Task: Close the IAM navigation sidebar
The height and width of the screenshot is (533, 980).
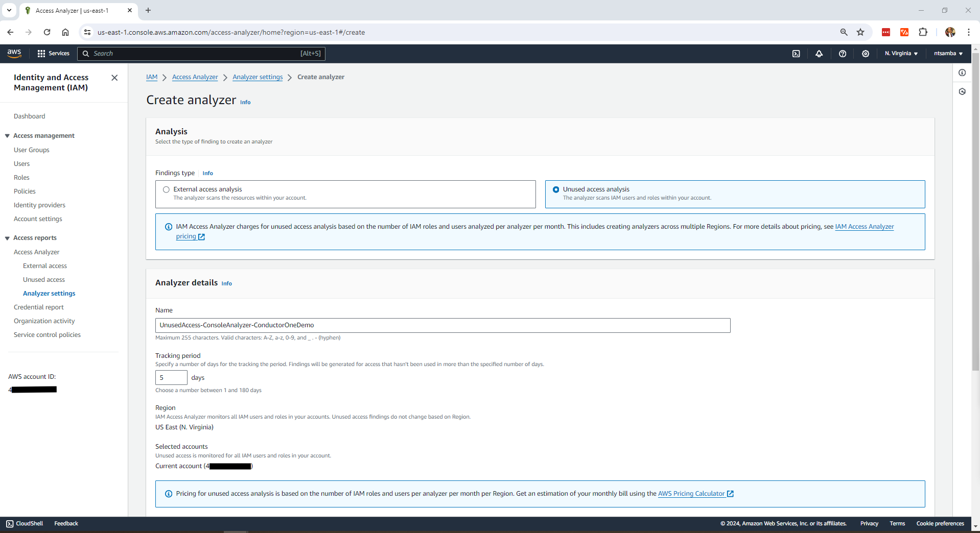Action: pyautogui.click(x=114, y=78)
